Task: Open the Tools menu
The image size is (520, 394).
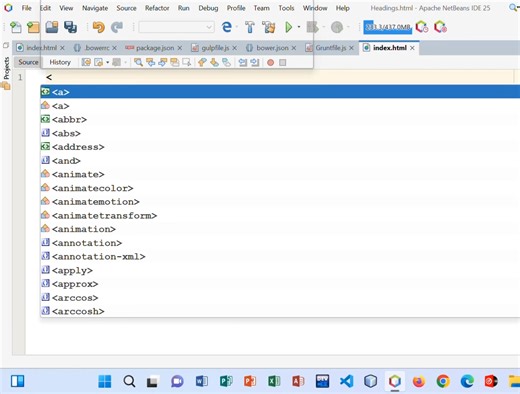Action: tap(286, 8)
